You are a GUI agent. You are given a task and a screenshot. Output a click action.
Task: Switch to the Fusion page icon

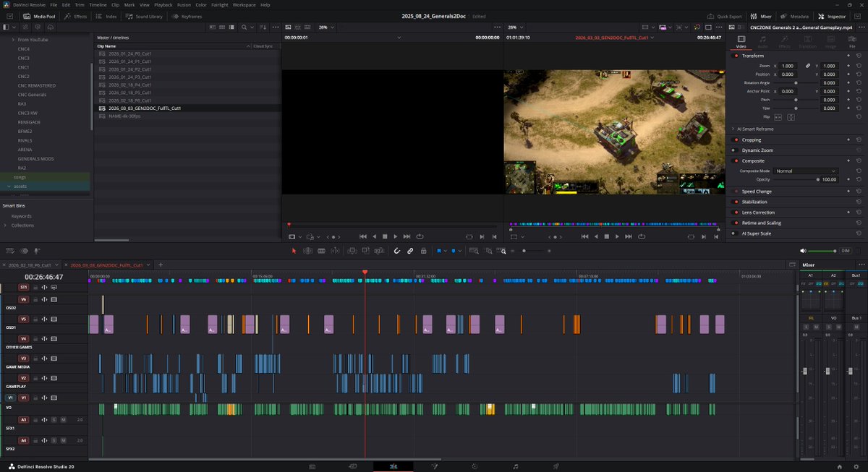point(434,466)
